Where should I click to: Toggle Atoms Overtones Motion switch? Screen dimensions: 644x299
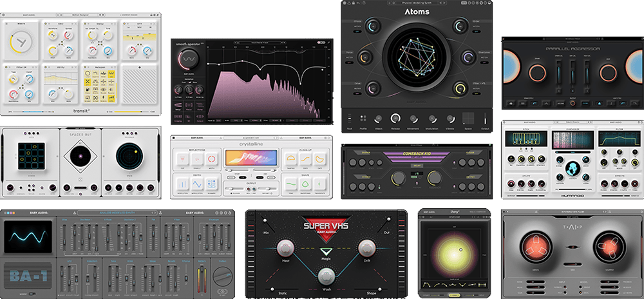pos(484,63)
